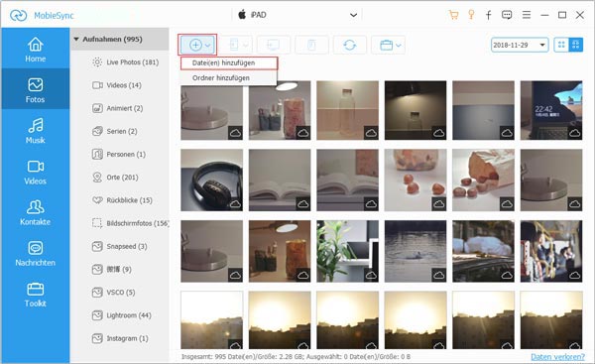Open the Facebook icon in title bar
This screenshot has width=595, height=364.
[488, 15]
